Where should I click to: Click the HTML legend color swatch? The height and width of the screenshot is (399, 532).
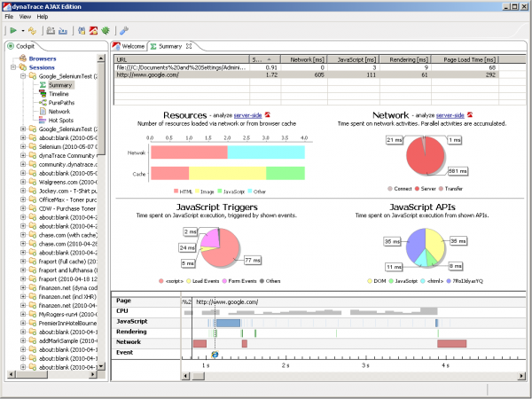point(176,192)
